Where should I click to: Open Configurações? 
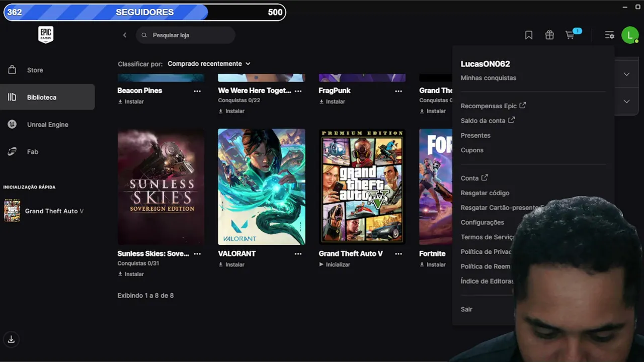(x=482, y=222)
